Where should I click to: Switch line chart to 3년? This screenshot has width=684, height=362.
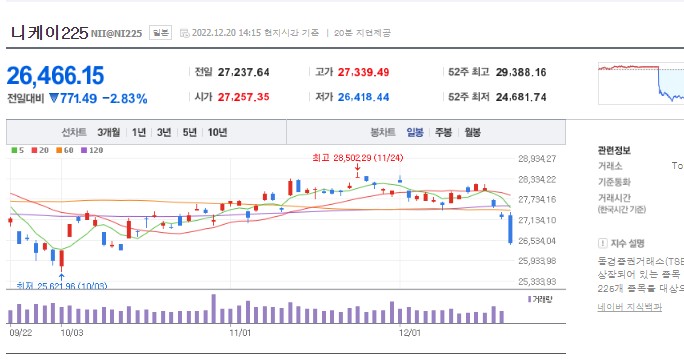[x=164, y=132]
